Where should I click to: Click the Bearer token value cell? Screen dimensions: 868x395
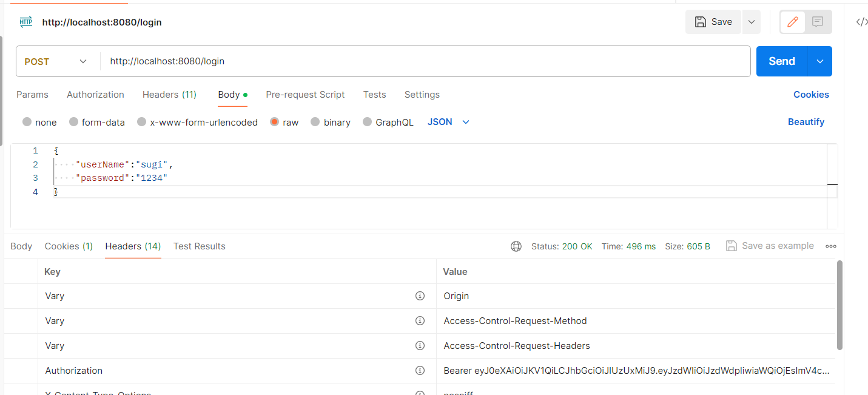(x=636, y=371)
